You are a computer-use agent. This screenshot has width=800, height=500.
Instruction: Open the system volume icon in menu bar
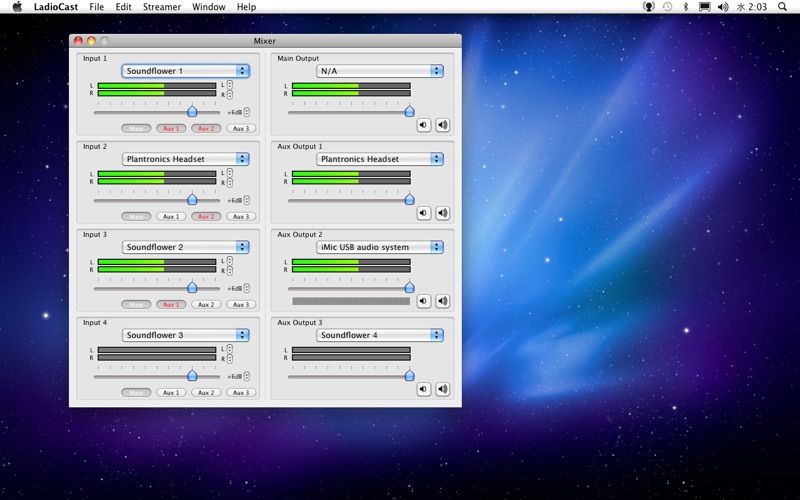(722, 7)
